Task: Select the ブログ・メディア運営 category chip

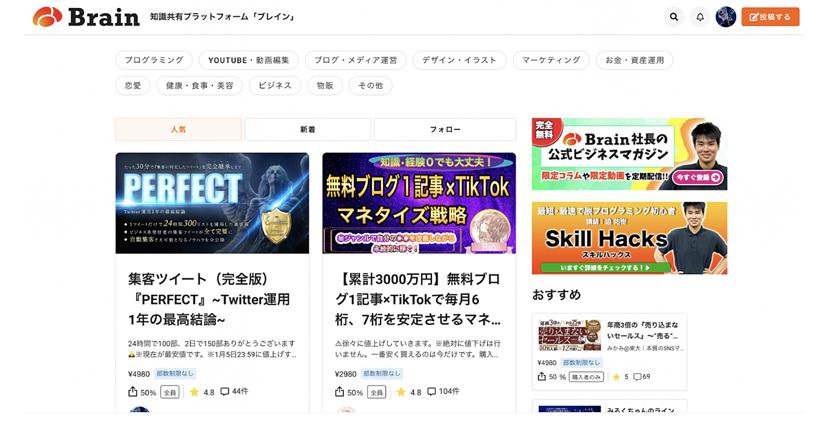Action: point(355,60)
